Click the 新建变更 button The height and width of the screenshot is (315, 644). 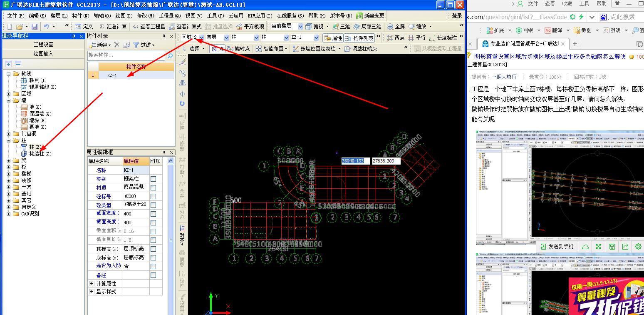click(371, 16)
